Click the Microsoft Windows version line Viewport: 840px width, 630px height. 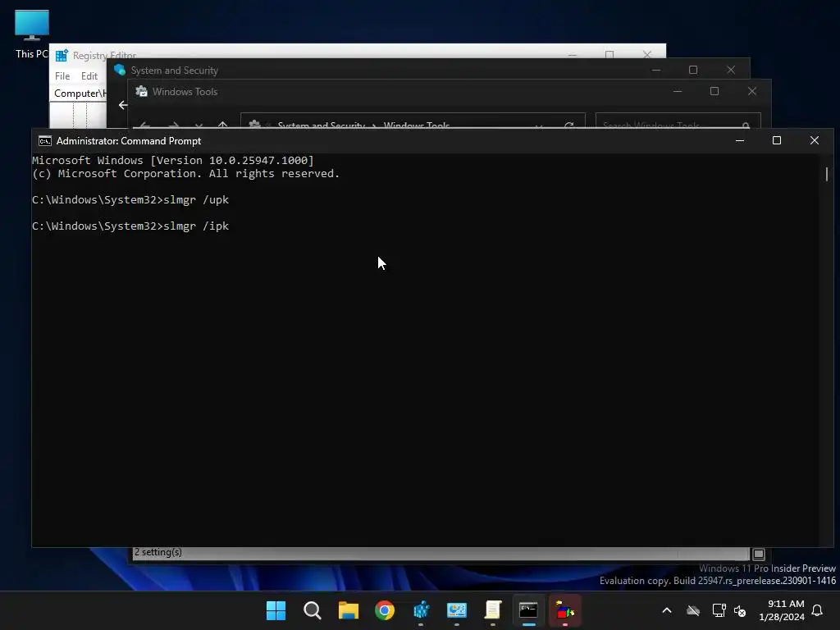point(172,160)
